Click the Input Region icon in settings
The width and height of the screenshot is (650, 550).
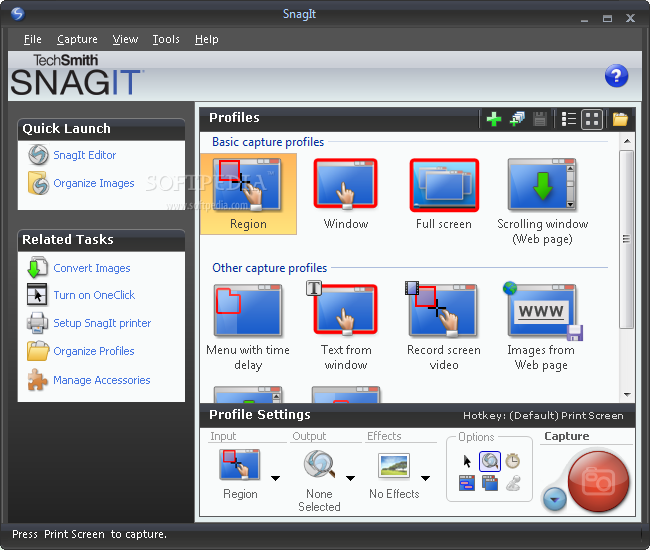click(x=240, y=465)
